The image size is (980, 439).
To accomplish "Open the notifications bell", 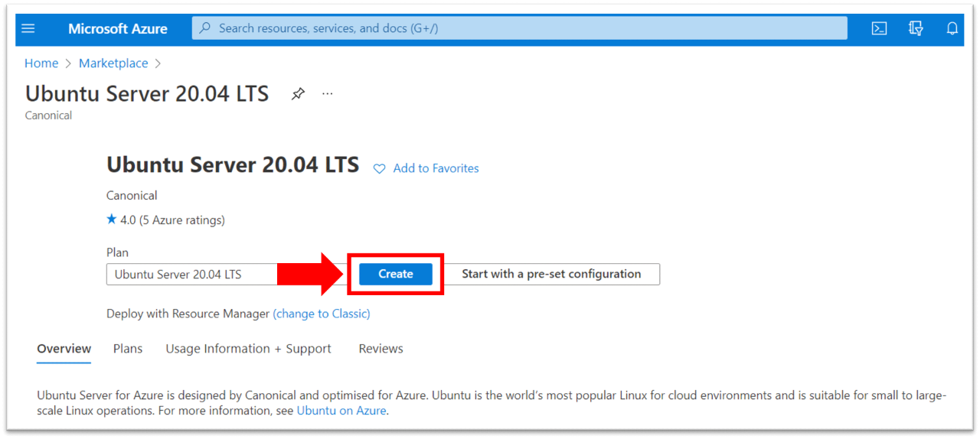I will pyautogui.click(x=952, y=28).
